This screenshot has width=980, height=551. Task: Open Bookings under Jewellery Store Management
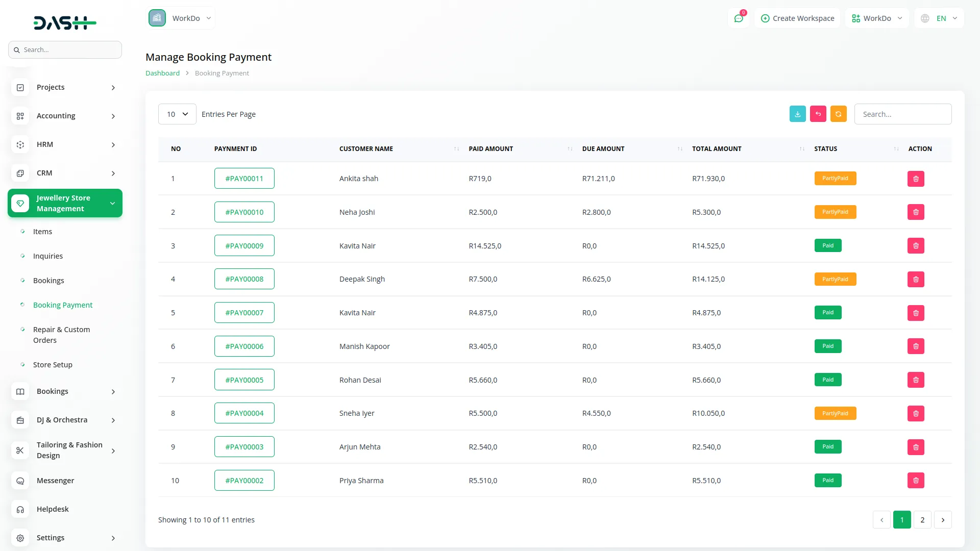coord(48,281)
